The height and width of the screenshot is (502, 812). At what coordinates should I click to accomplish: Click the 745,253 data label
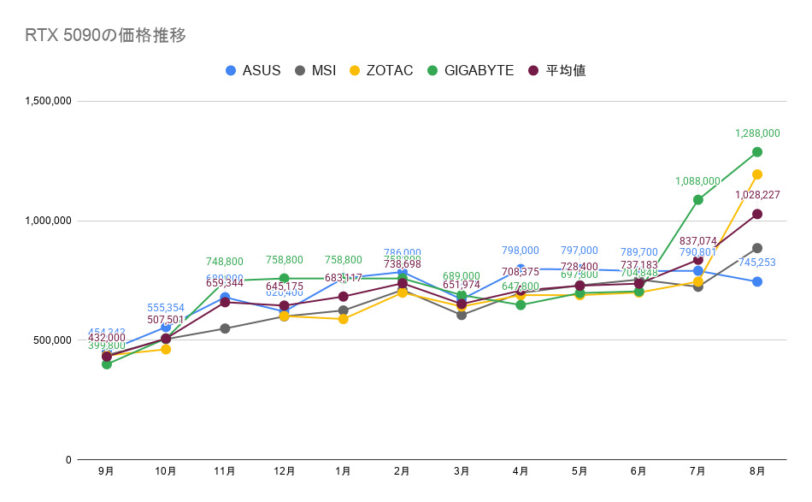757,262
